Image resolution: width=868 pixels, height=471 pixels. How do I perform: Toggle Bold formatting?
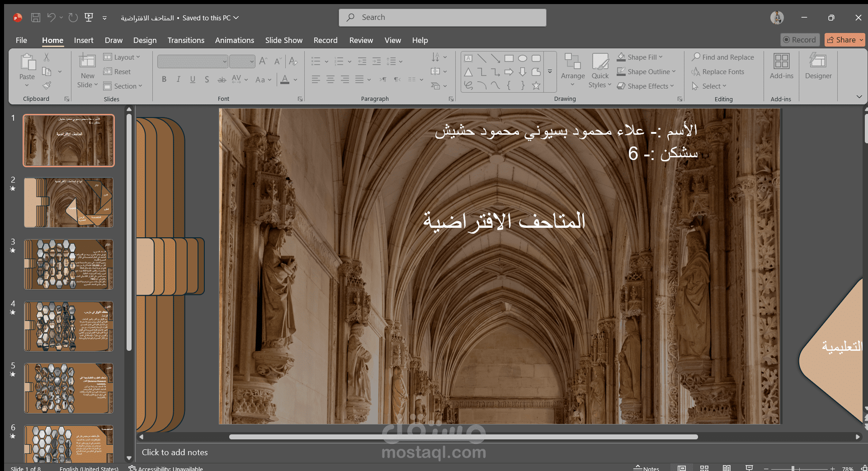point(164,80)
